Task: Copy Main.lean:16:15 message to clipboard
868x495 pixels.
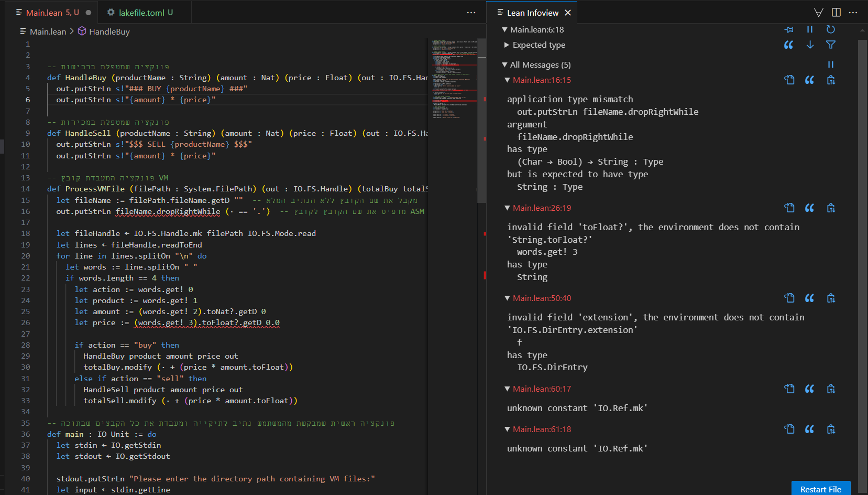Action: pos(831,80)
